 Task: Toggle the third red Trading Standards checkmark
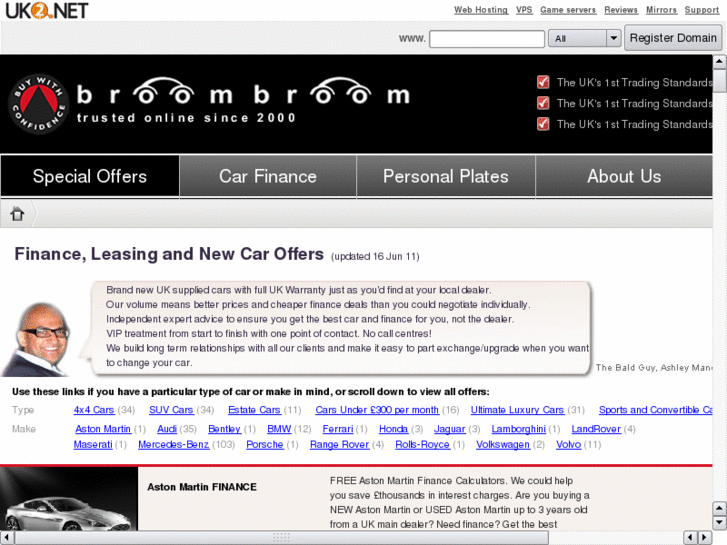click(543, 124)
